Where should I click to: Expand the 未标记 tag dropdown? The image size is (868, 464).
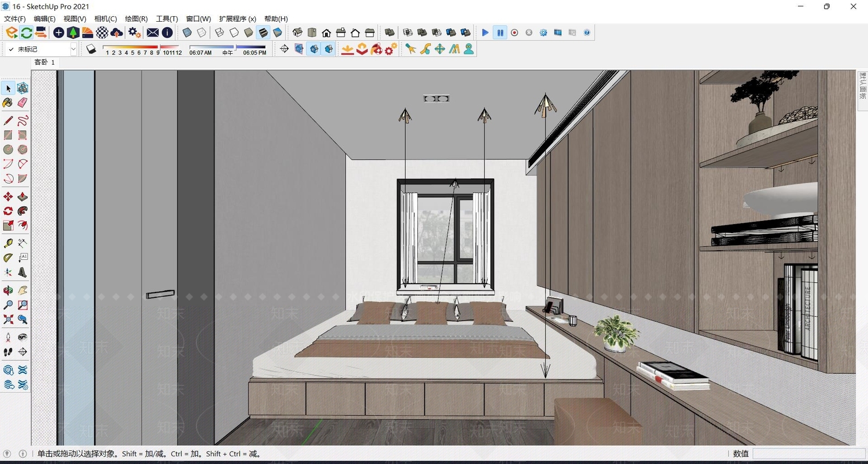click(73, 49)
